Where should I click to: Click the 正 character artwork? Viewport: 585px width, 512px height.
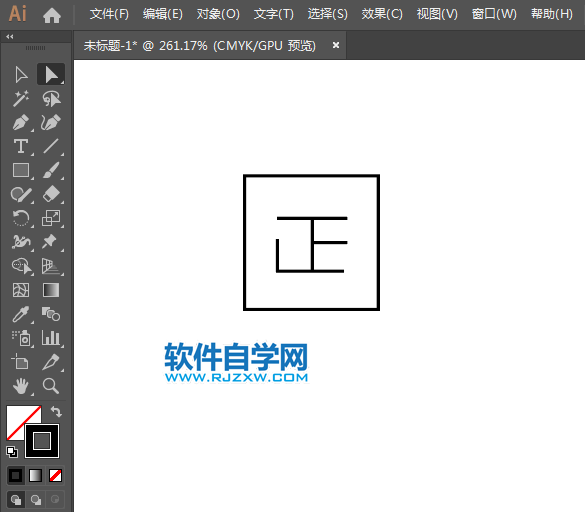pyautogui.click(x=312, y=244)
